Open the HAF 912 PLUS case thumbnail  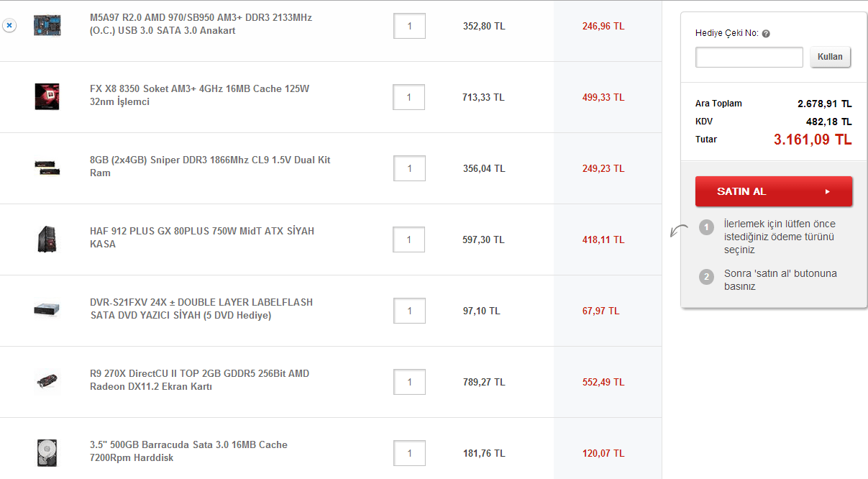[x=47, y=239]
